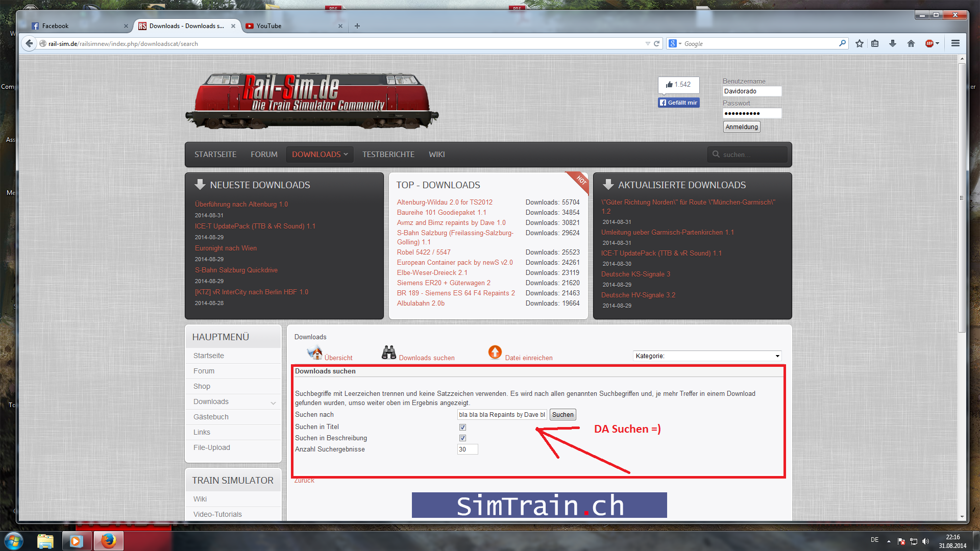The width and height of the screenshot is (980, 551).
Task: Reload the page with the refresh icon
Action: pyautogui.click(x=657, y=43)
